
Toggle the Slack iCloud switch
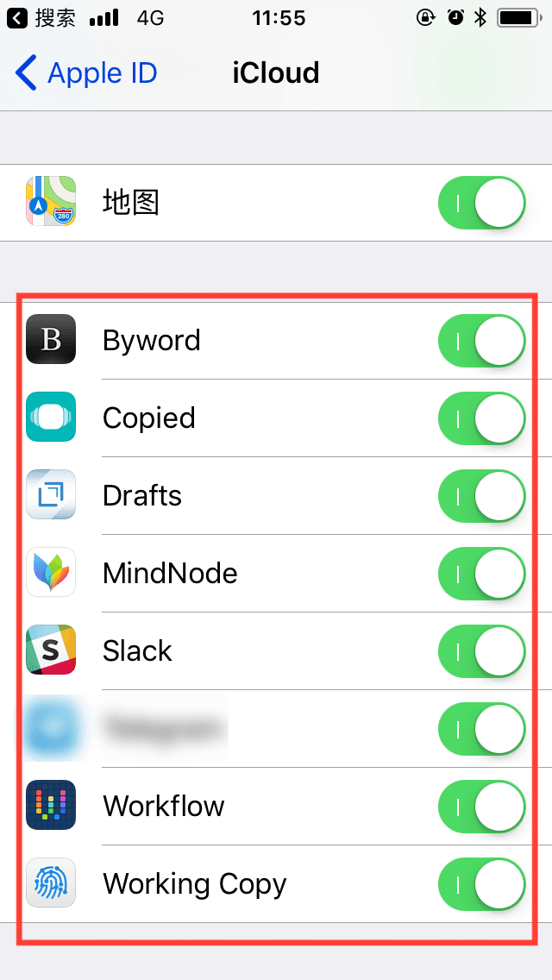482,651
